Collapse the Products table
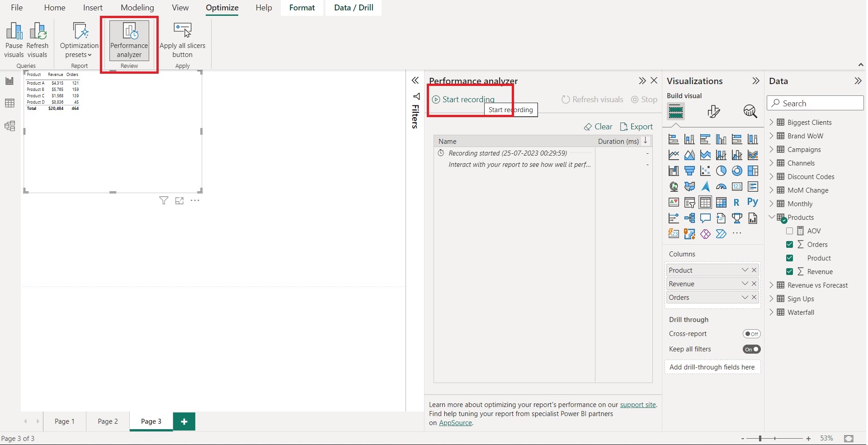The height and width of the screenshot is (445, 868). click(772, 217)
